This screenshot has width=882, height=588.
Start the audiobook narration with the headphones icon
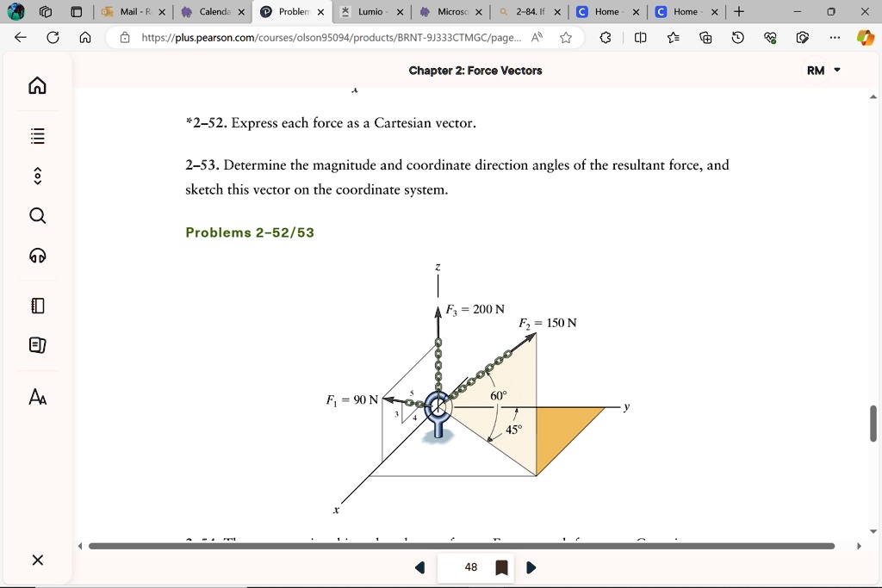tap(36, 256)
